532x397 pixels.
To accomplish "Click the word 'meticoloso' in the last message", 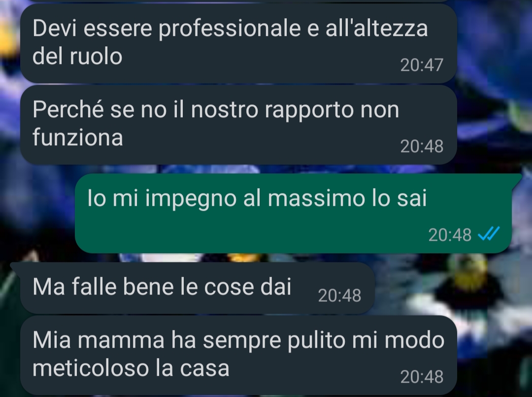I will click(x=91, y=368).
